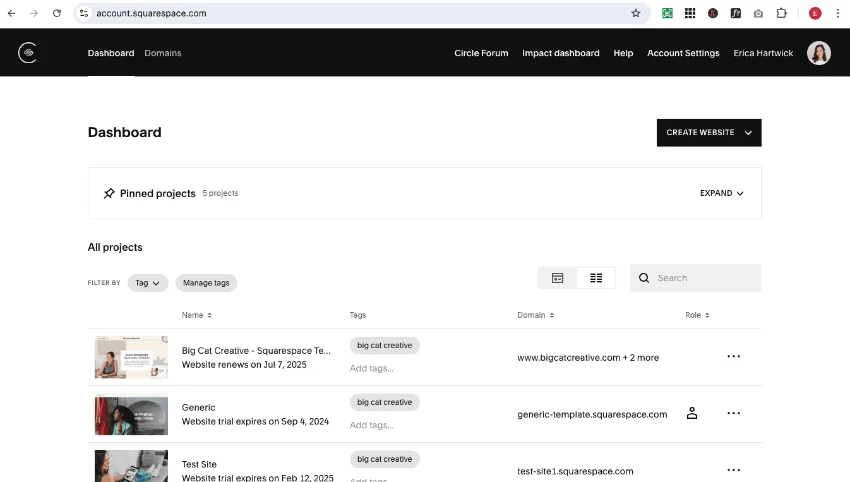The image size is (850, 482).
Task: Switch to grid view layout
Action: click(558, 278)
